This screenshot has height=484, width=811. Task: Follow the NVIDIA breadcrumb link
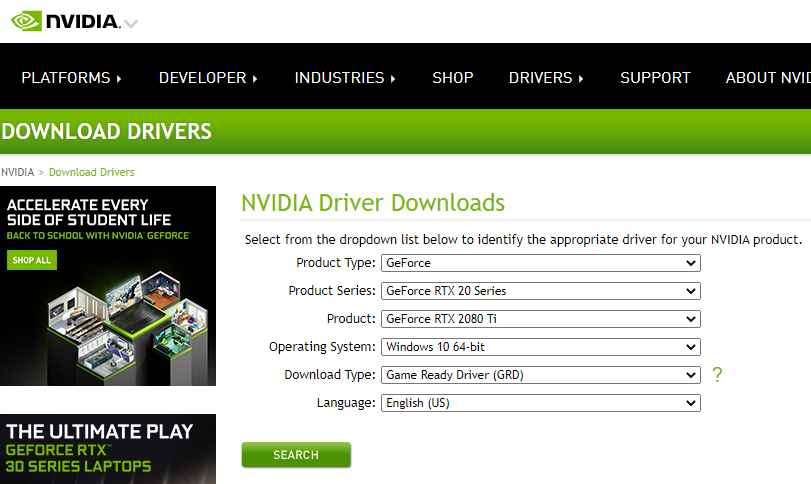18,172
